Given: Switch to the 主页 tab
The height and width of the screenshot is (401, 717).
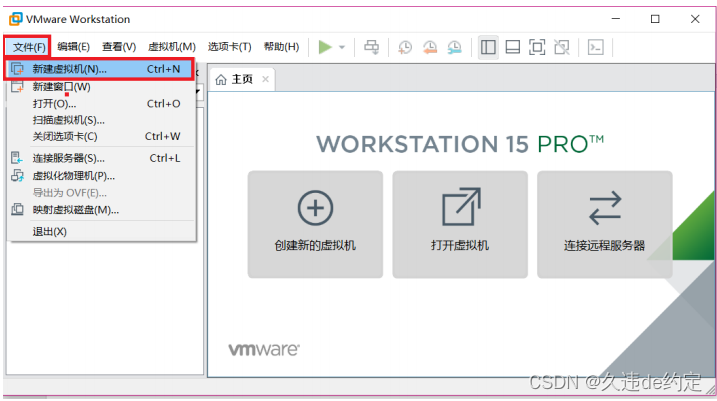Looking at the screenshot, I should click(x=242, y=80).
